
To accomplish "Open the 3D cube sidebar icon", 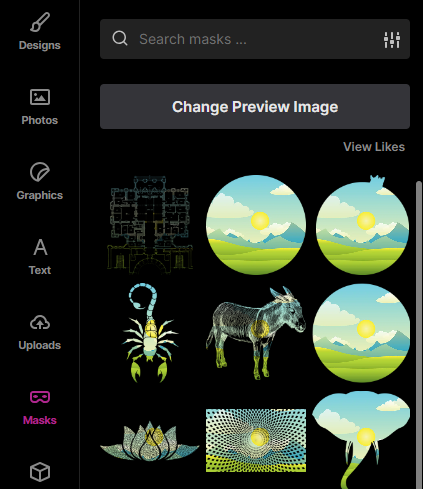I will coord(40,472).
